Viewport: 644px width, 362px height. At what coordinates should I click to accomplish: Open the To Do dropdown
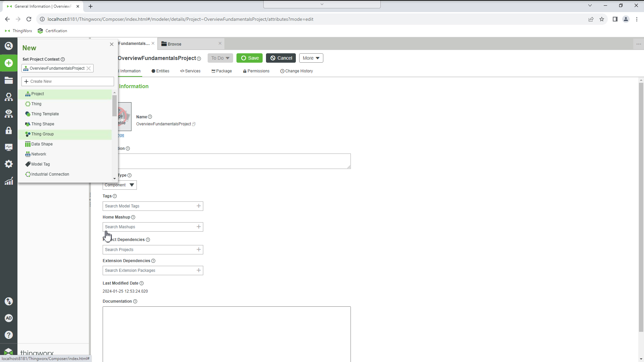220,58
